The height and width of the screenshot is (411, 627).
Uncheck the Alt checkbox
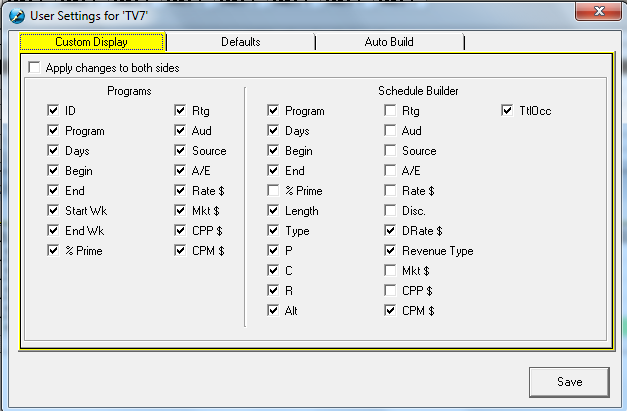point(274,311)
